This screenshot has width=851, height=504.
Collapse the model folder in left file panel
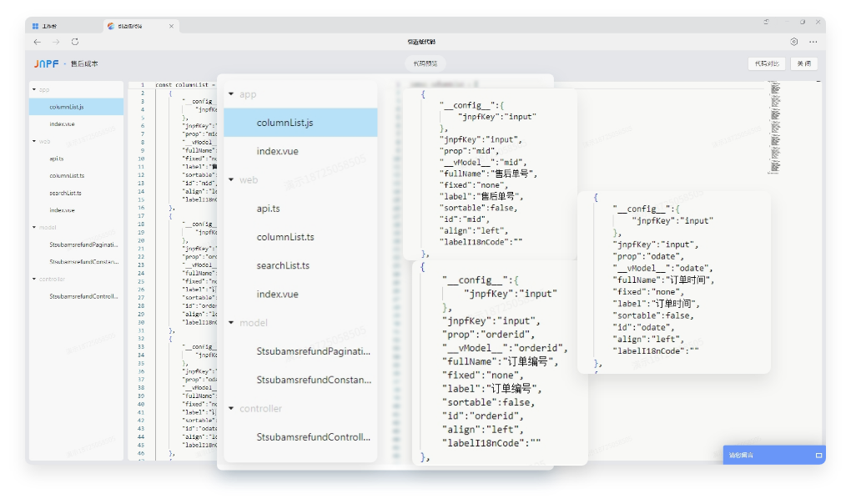pos(34,227)
